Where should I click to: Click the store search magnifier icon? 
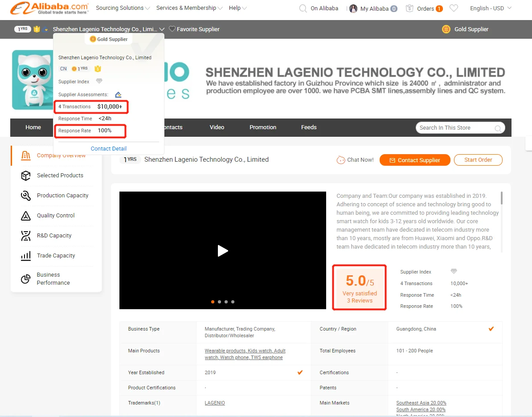click(498, 128)
